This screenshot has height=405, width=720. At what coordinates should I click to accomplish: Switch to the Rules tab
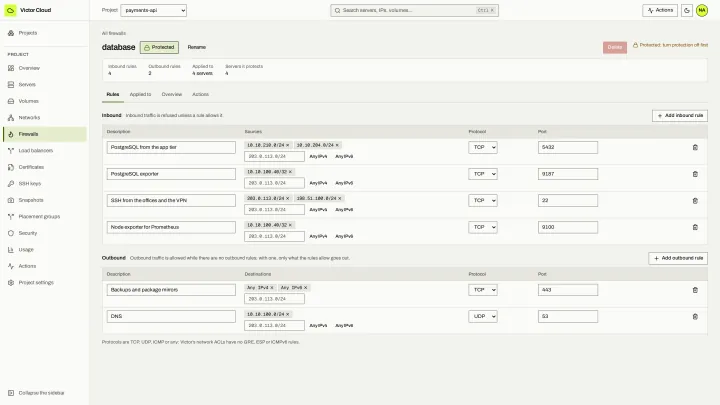click(113, 94)
